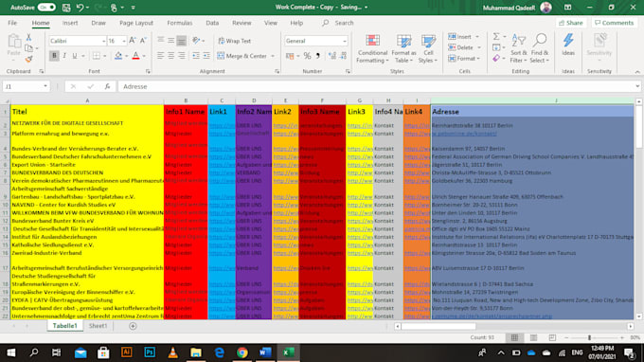Click the Save icon in title bar
The image size is (644, 362).
coord(66,8)
